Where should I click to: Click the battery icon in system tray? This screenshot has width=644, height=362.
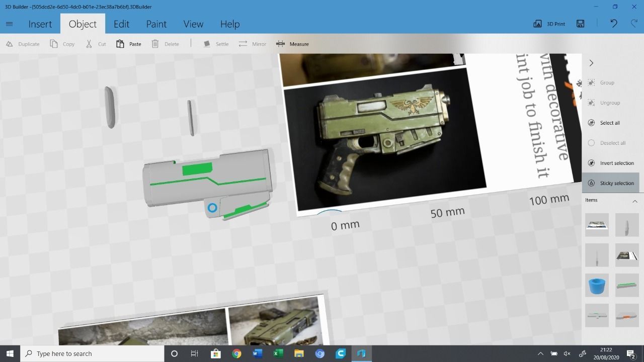[554, 353]
